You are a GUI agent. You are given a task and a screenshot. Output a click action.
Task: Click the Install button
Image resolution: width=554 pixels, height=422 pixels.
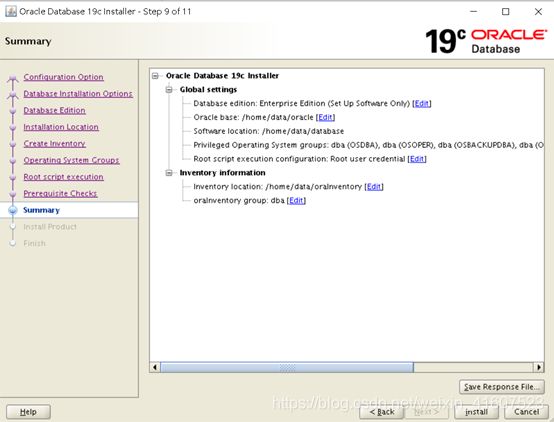476,412
